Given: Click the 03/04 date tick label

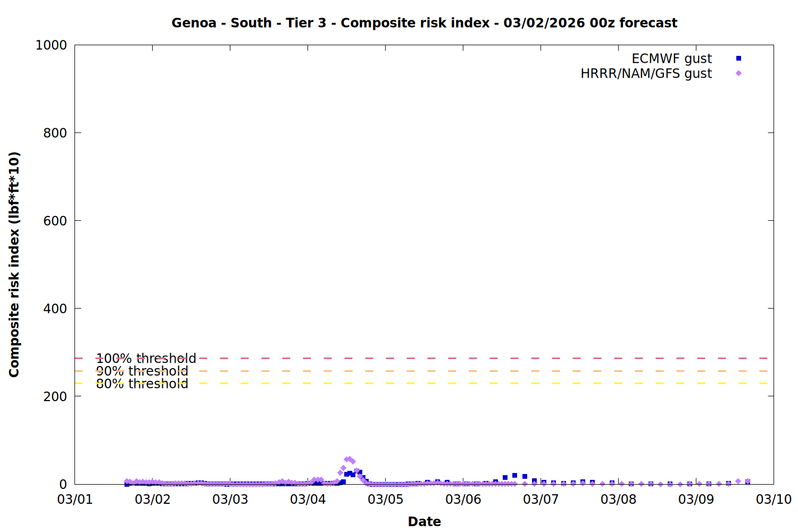Looking at the screenshot, I should pyautogui.click(x=307, y=500).
